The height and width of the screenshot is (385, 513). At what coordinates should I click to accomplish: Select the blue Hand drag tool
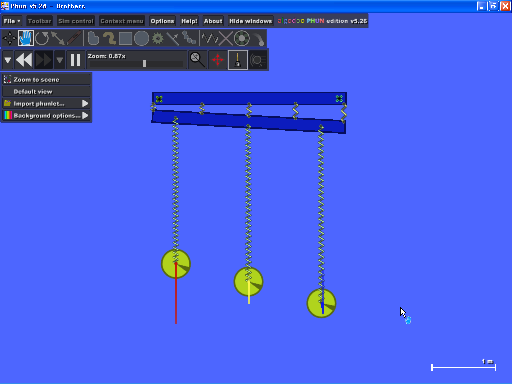point(26,39)
